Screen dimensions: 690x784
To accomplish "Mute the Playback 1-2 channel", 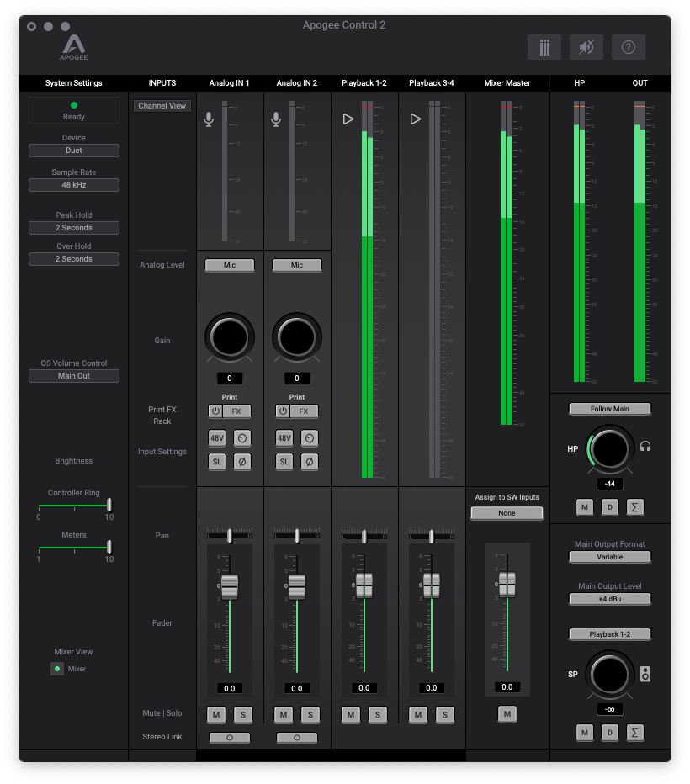I will [x=351, y=714].
